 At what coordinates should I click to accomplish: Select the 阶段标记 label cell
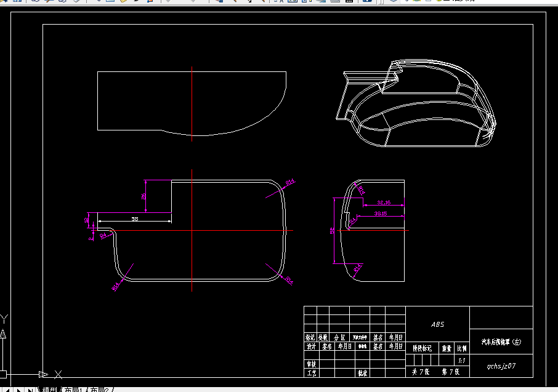(x=422, y=348)
